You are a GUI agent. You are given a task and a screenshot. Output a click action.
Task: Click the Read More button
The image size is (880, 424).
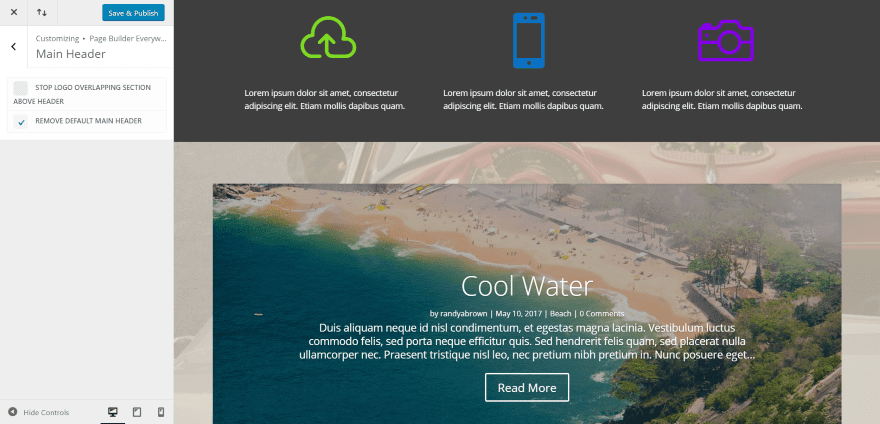[527, 387]
